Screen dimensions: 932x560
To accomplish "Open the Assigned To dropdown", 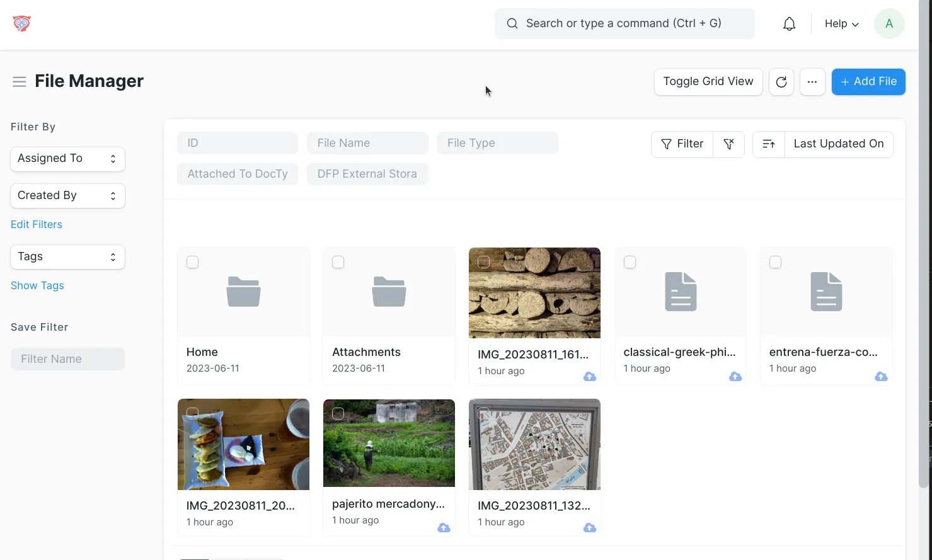I will [x=67, y=159].
